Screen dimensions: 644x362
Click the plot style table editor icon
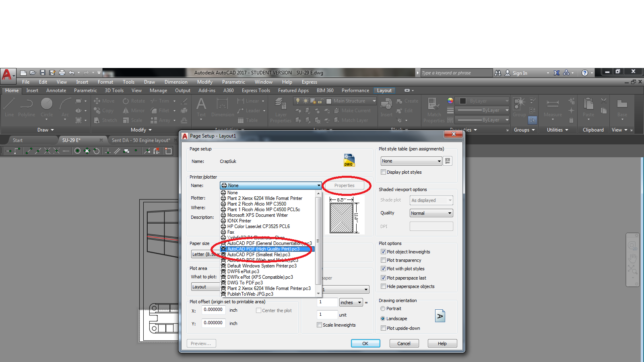(448, 161)
